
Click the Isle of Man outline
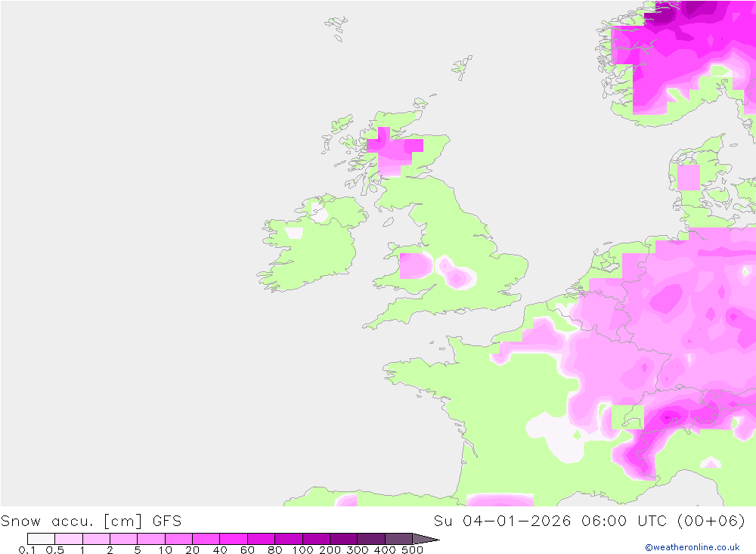pyautogui.click(x=389, y=221)
